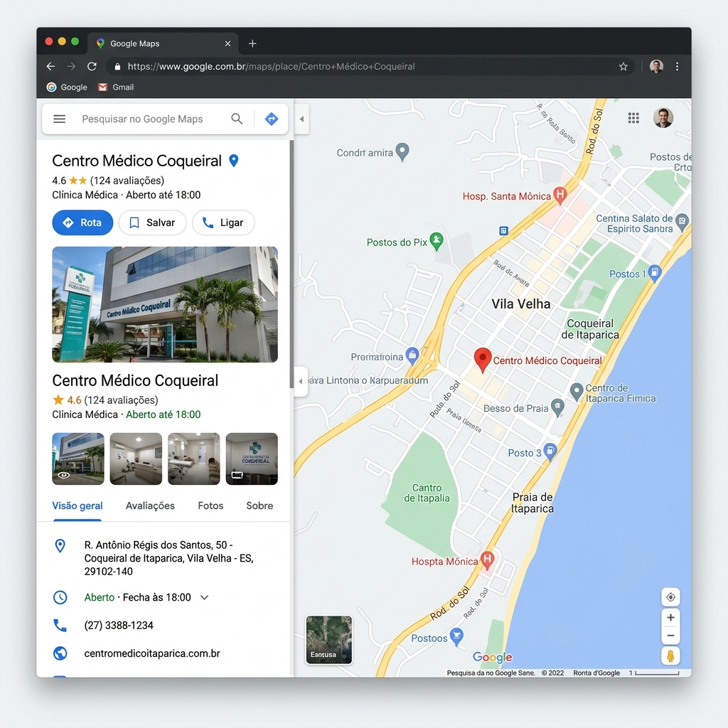Open the Google apps grid
Image resolution: width=728 pixels, height=728 pixels.
(x=633, y=118)
